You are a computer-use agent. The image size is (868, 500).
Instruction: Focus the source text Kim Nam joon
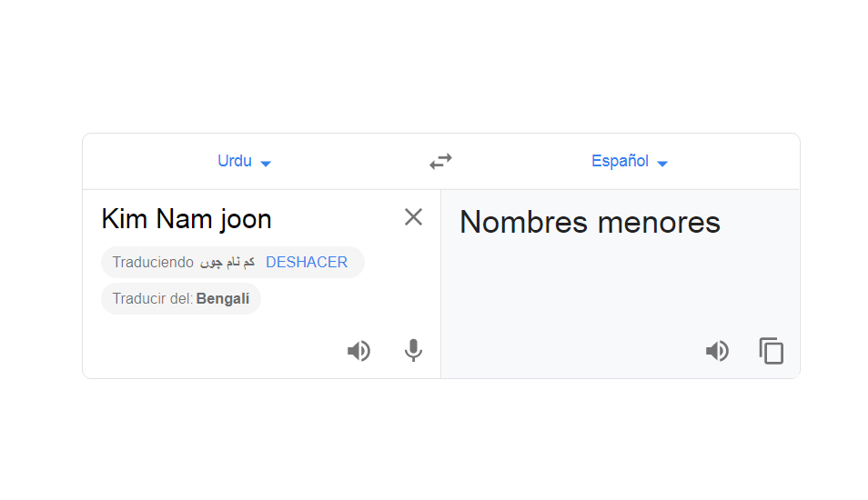click(x=187, y=219)
